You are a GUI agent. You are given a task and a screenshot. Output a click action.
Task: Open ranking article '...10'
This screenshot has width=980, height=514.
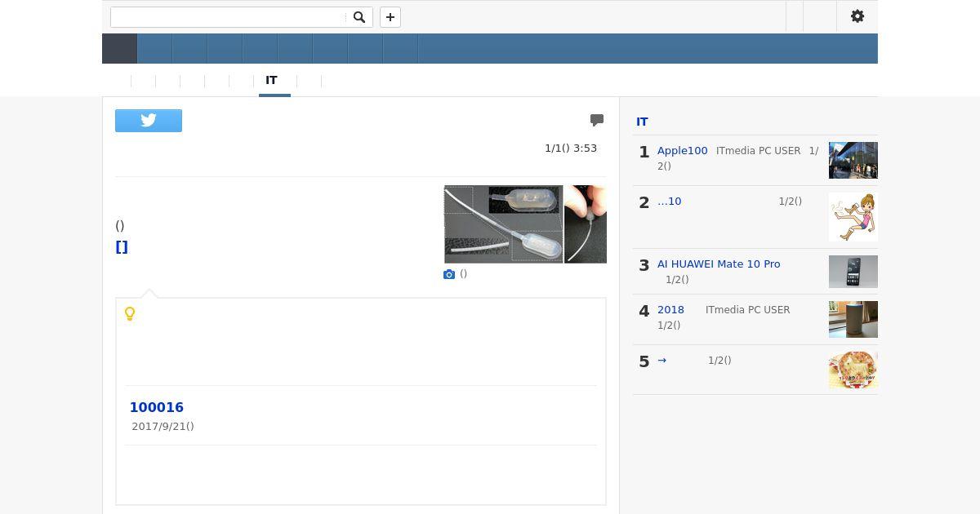pyautogui.click(x=670, y=202)
